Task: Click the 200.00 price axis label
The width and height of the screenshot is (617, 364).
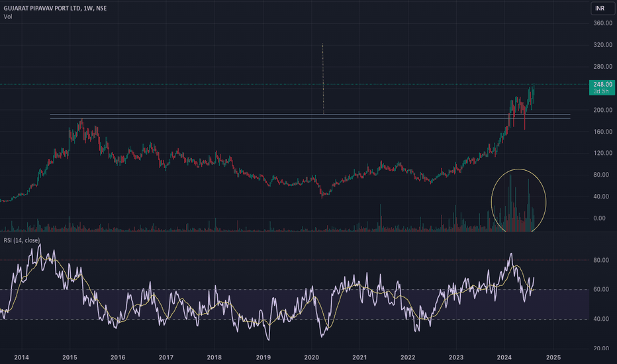Action: tap(602, 110)
